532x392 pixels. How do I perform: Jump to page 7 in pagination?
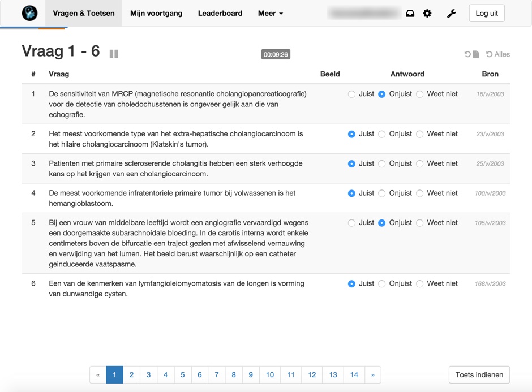217,374
